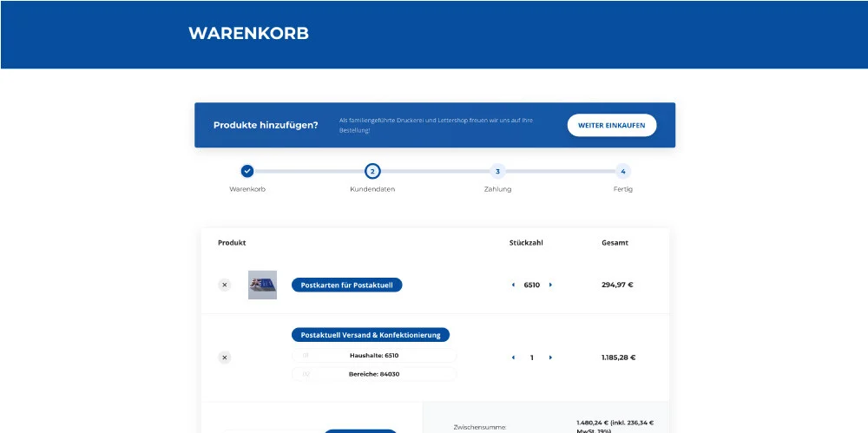This screenshot has height=433, width=868.
Task: Click the Zahlung step label
Action: pos(497,189)
